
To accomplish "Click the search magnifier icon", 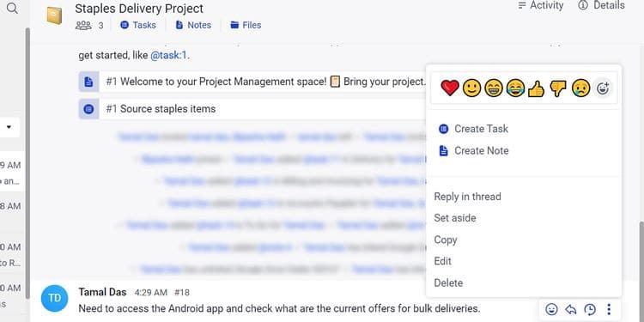I will (x=12, y=9).
